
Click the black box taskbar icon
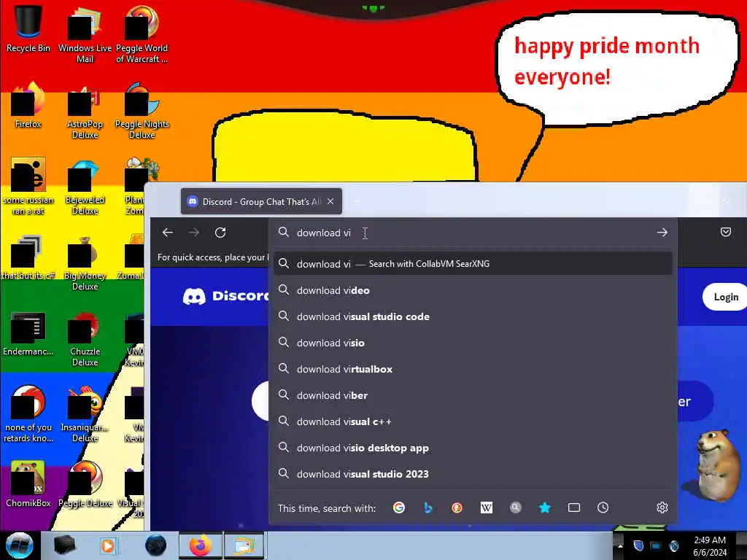[64, 545]
